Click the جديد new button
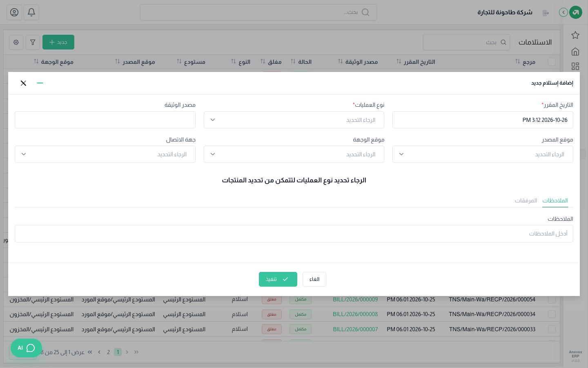The image size is (588, 368). point(58,42)
